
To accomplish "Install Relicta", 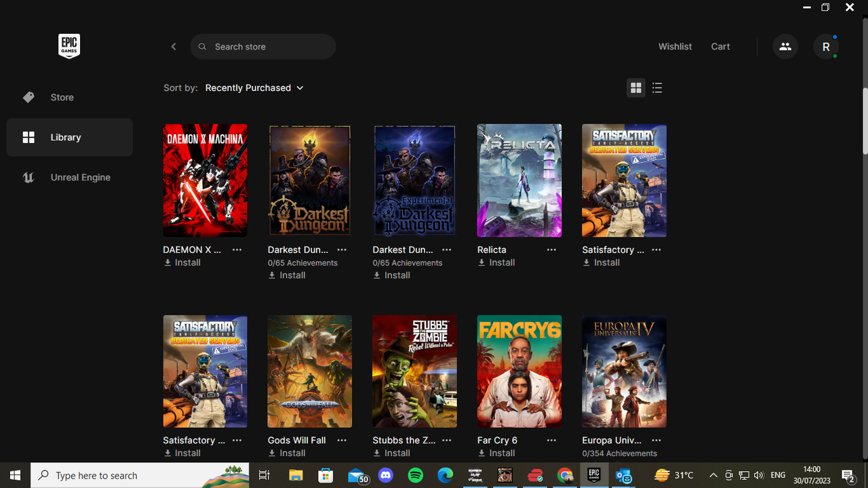I will 496,262.
